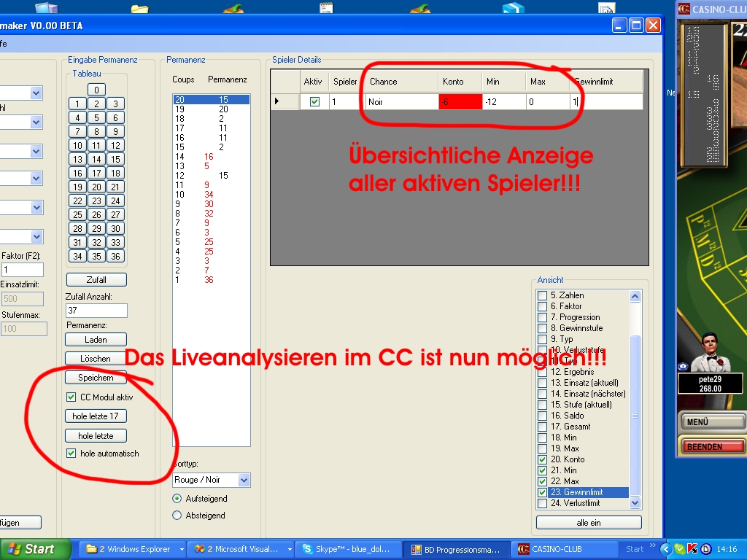The height and width of the screenshot is (560, 747).
Task: Click MENÜ button in Casino-Club window
Action: pyautogui.click(x=712, y=422)
